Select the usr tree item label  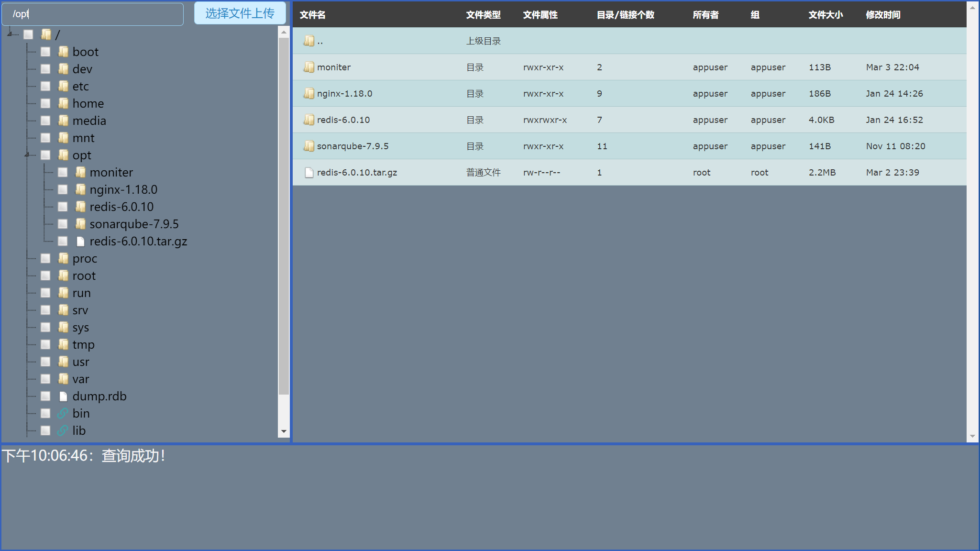[x=81, y=362]
